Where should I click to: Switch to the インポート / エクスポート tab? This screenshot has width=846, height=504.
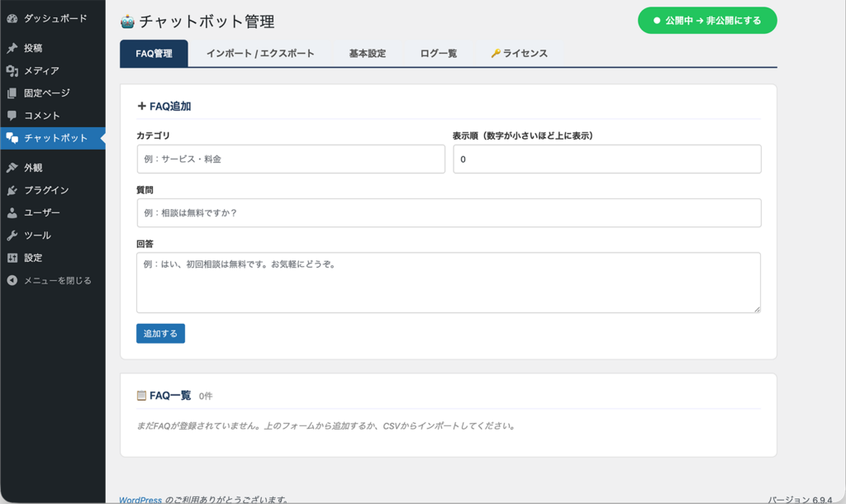pyautogui.click(x=259, y=52)
